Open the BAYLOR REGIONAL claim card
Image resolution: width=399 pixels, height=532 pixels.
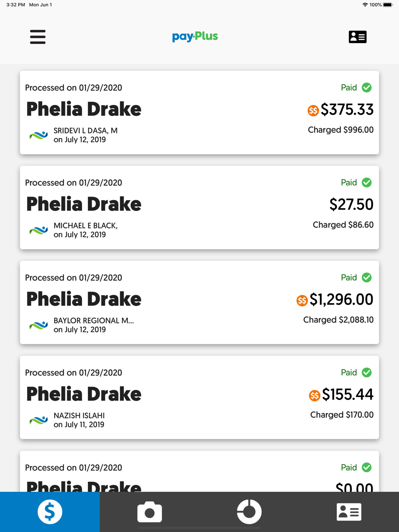[x=199, y=302]
